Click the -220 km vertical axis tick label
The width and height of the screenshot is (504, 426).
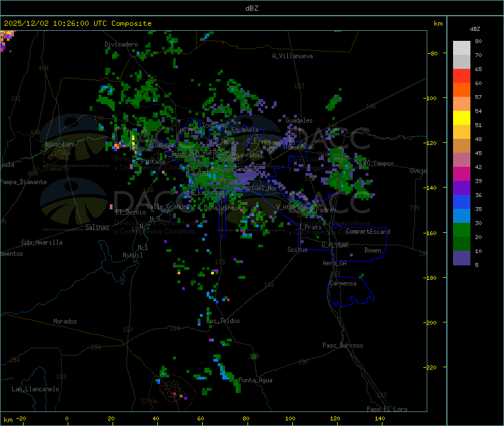coord(431,368)
